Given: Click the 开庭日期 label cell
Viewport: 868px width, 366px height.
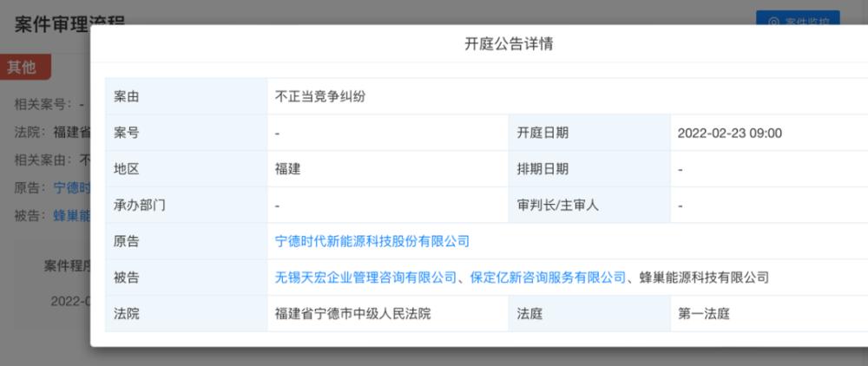Looking at the screenshot, I should coord(589,133).
